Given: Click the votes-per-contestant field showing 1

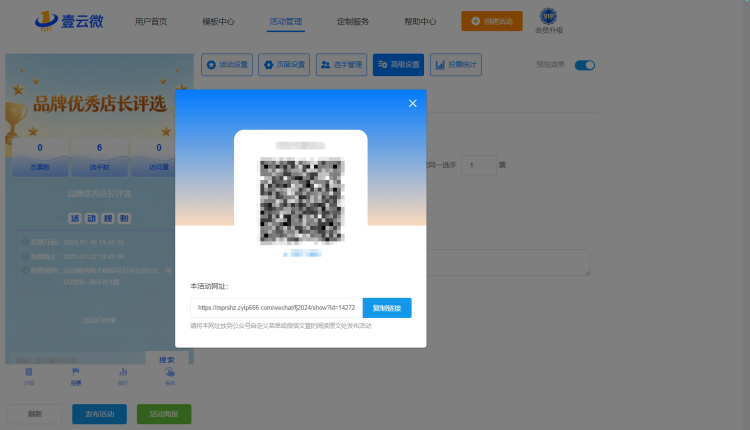Looking at the screenshot, I should [479, 165].
